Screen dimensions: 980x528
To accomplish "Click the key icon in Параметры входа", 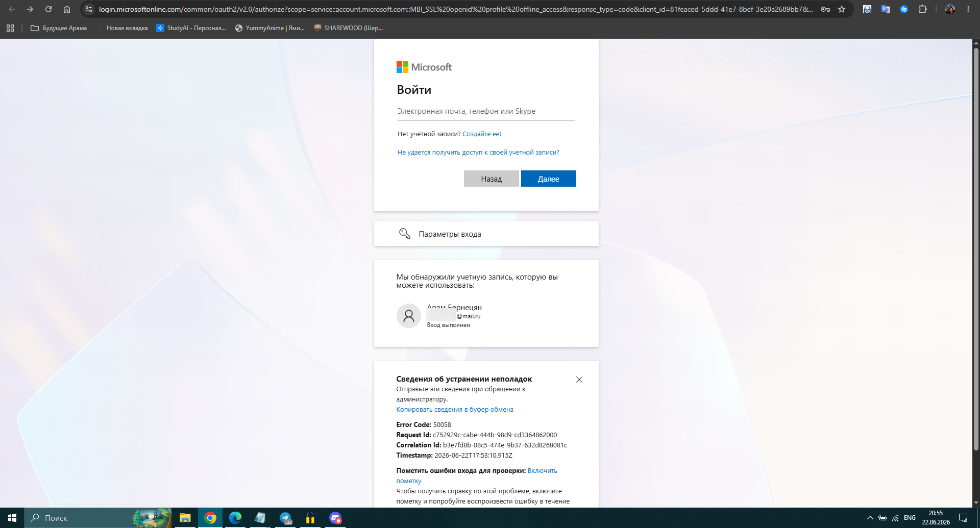I will click(405, 234).
